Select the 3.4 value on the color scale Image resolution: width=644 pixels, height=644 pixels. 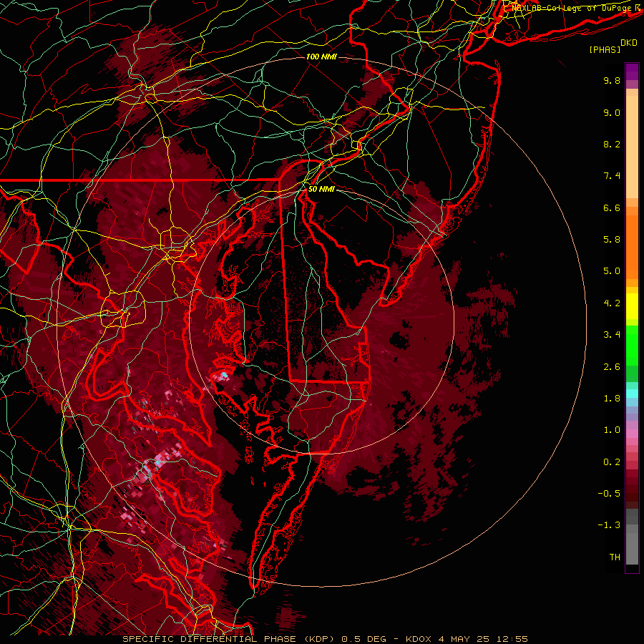612,335
